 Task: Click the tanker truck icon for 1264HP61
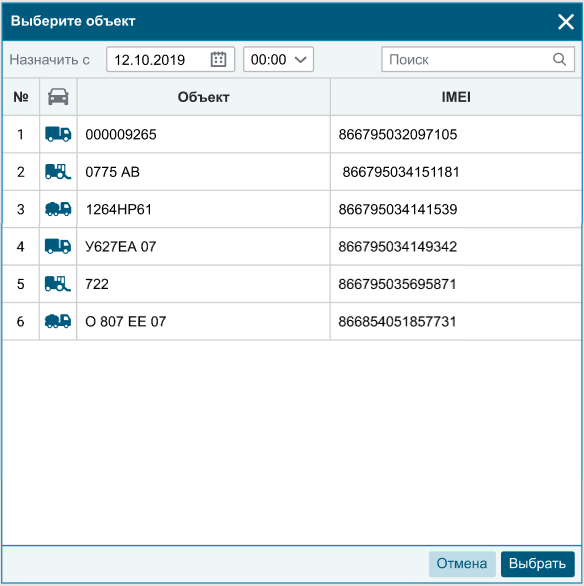(58, 209)
